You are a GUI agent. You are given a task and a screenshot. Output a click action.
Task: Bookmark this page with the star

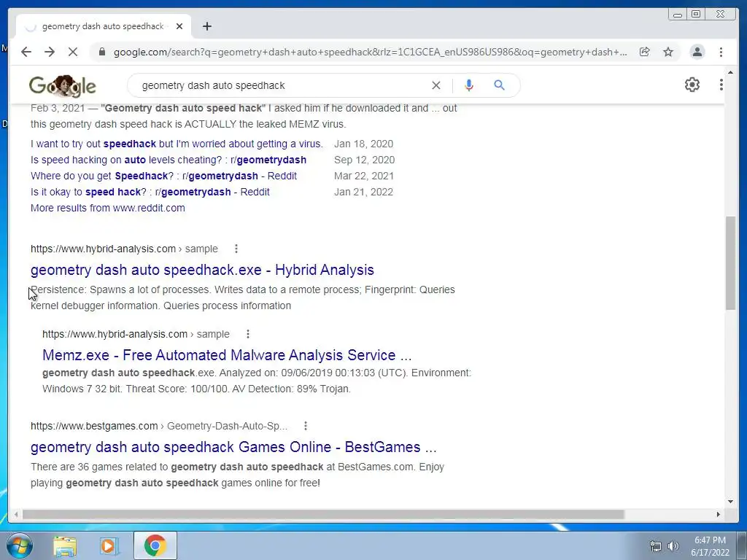point(668,52)
